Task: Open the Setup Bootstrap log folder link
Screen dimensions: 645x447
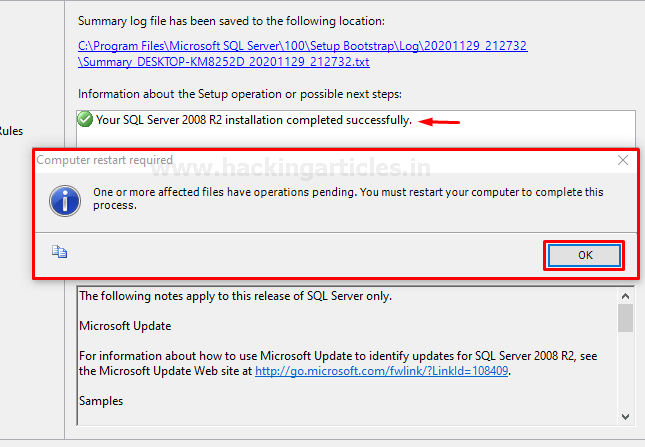Action: coord(302,46)
